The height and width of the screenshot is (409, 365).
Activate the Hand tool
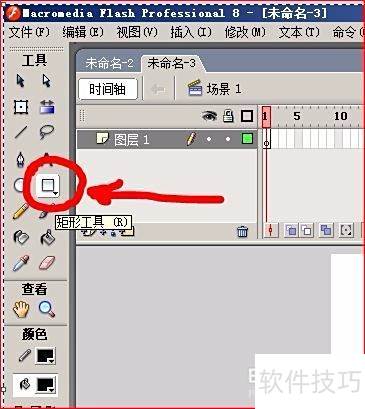click(21, 309)
